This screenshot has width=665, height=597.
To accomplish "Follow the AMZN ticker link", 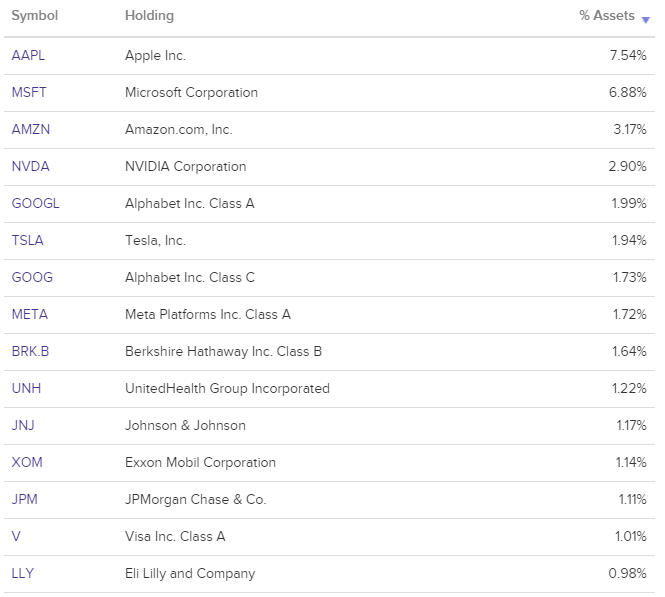I will tap(29, 129).
